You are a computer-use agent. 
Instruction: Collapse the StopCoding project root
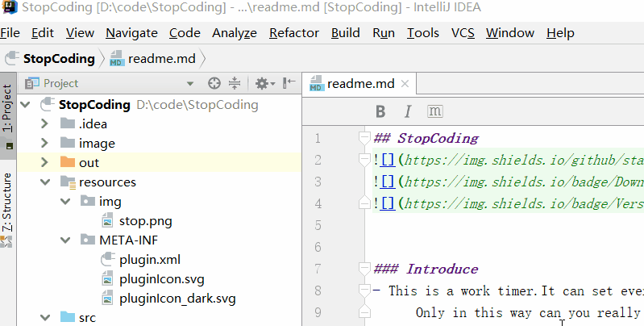26,104
